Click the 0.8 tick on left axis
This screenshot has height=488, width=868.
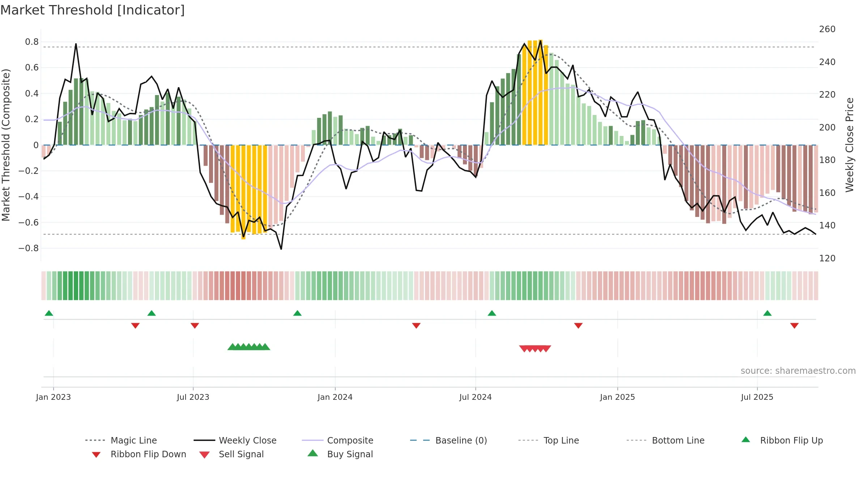32,42
